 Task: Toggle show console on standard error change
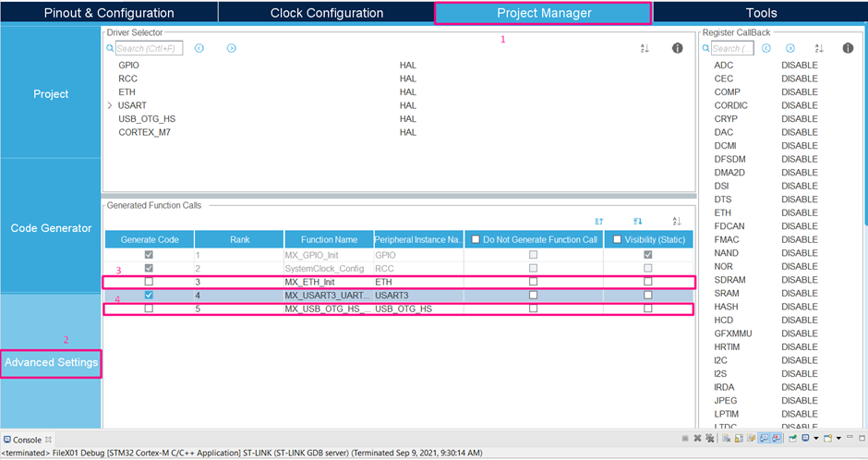776,439
